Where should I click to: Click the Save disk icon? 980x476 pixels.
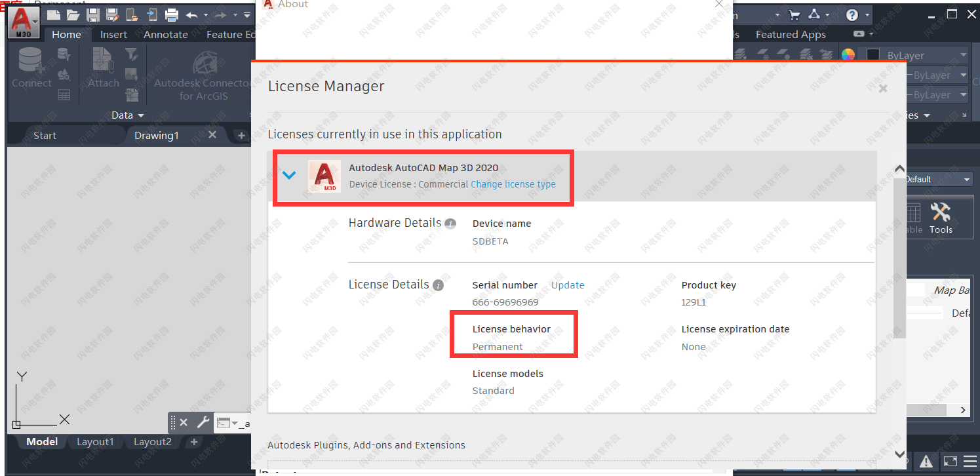click(x=93, y=14)
